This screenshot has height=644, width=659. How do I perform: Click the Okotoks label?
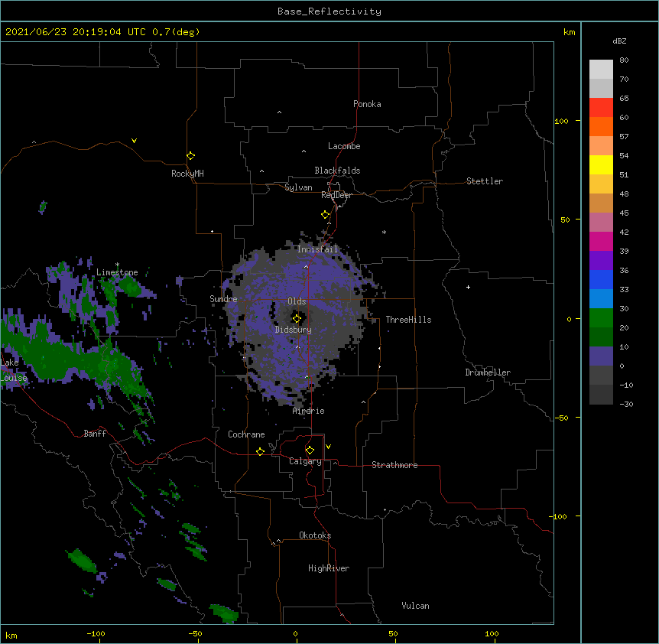[x=315, y=535]
